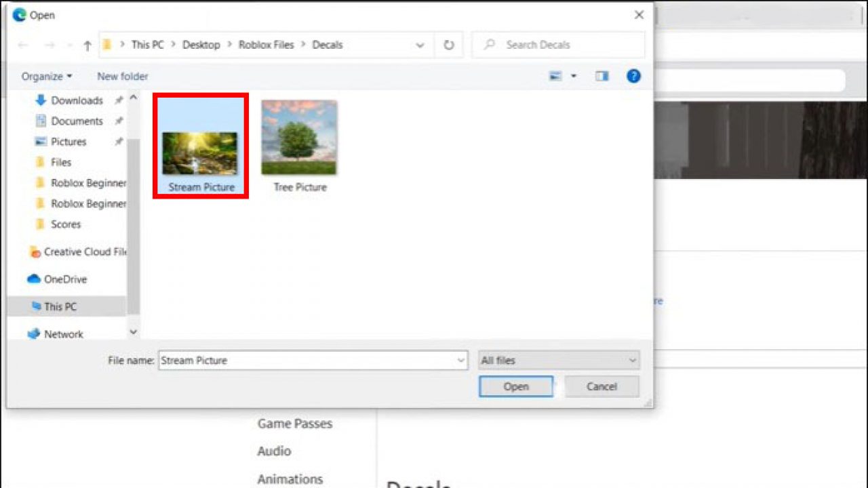Open the Downloads folder in the sidebar
868x488 pixels.
point(77,100)
